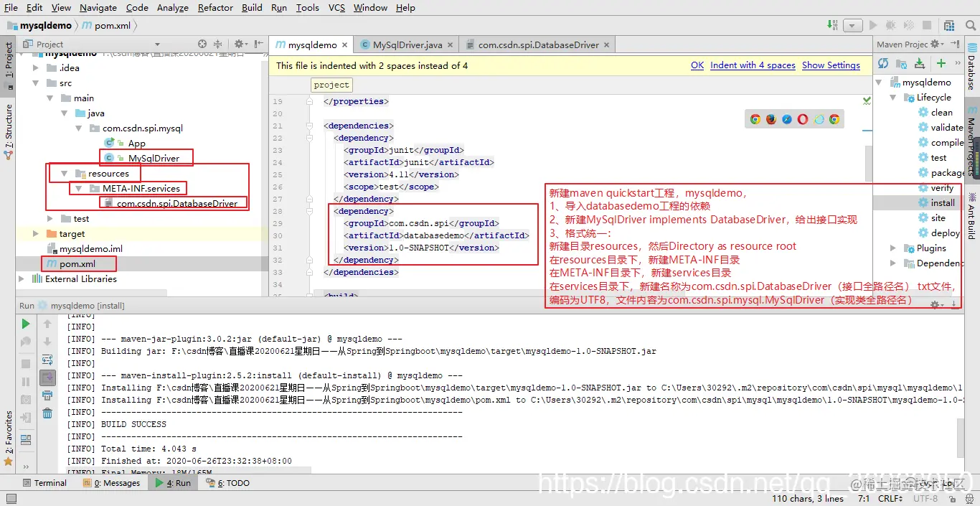
Task: Collapse the src folder
Action: (x=36, y=83)
